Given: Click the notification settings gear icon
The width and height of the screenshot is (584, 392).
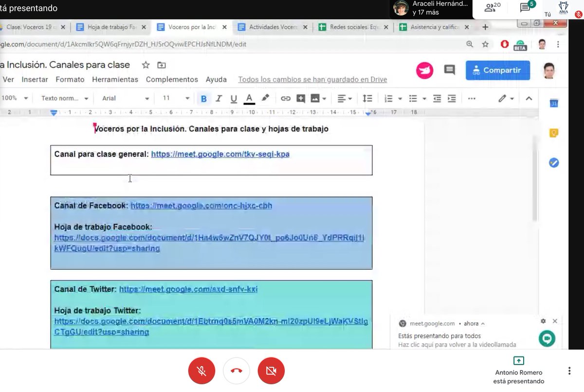Looking at the screenshot, I should (543, 321).
